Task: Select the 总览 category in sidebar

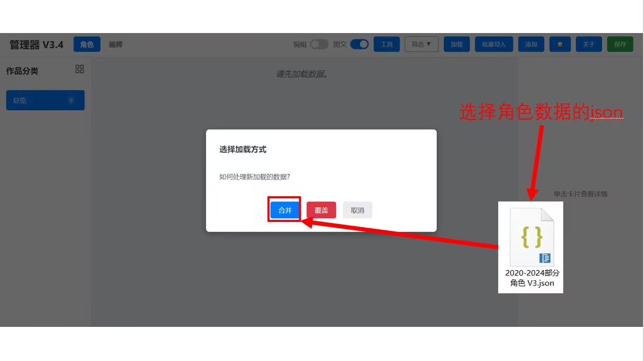Action: click(x=45, y=100)
